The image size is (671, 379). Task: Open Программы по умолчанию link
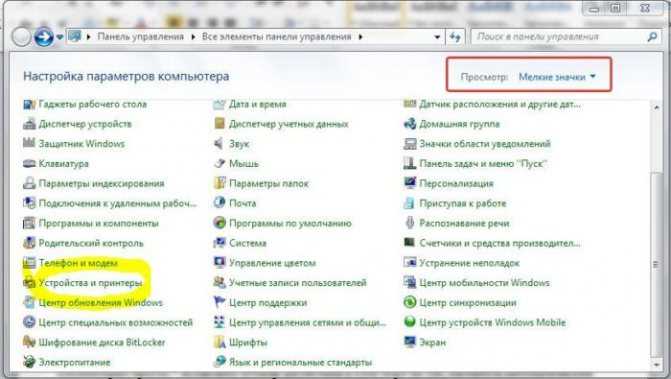tap(290, 223)
